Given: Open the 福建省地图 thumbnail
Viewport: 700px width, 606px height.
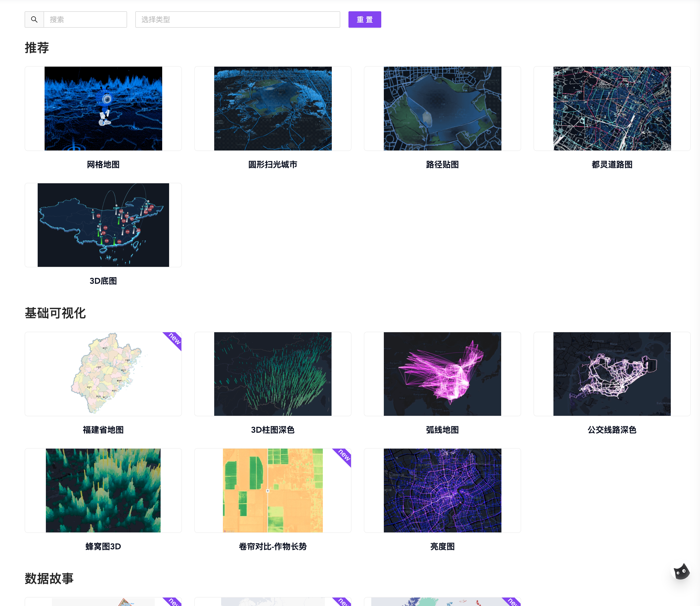Looking at the screenshot, I should click(103, 374).
